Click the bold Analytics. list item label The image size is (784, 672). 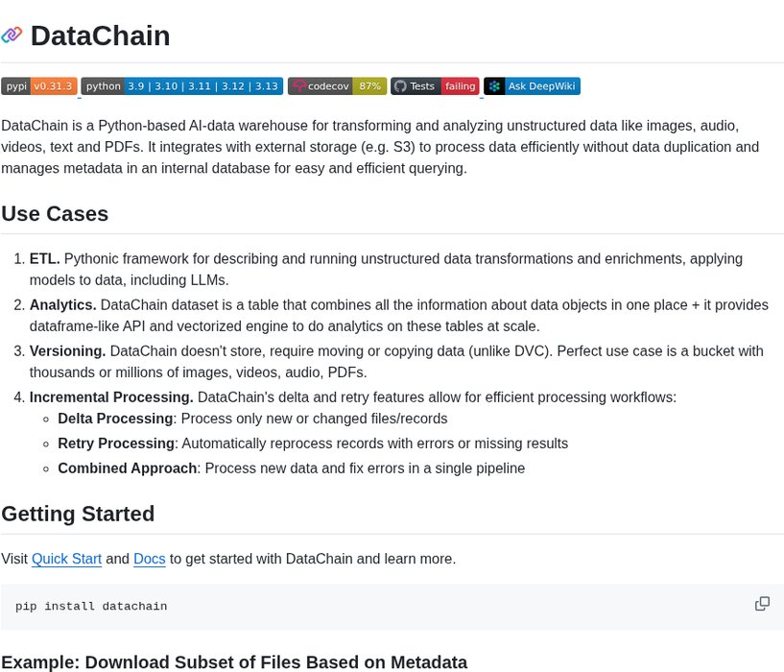62,305
